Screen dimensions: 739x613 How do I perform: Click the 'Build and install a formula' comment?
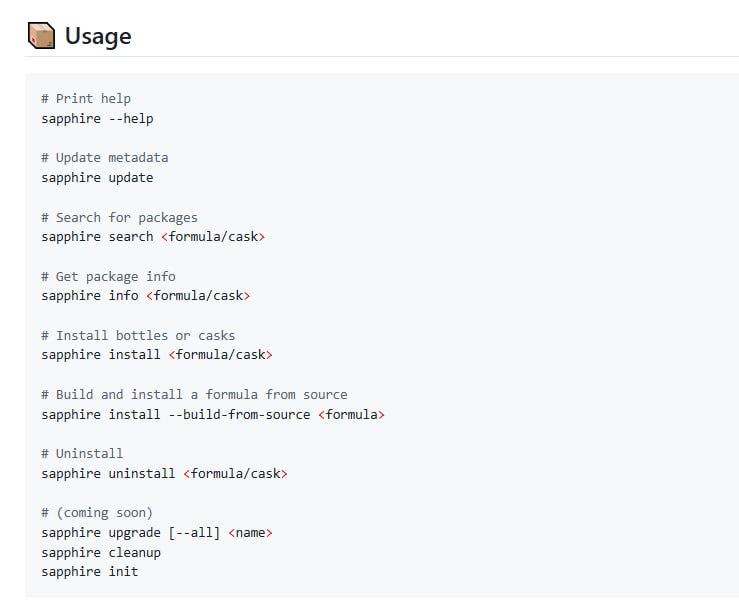(x=194, y=394)
